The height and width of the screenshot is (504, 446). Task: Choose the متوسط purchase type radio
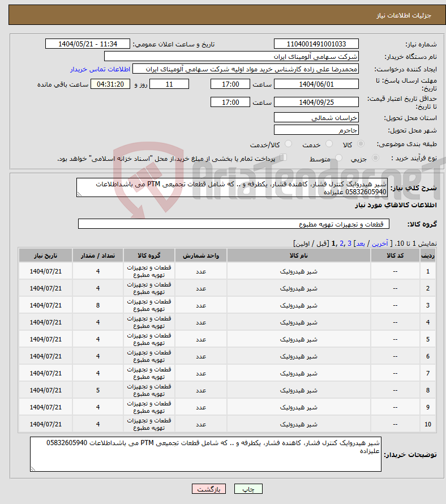click(x=338, y=158)
